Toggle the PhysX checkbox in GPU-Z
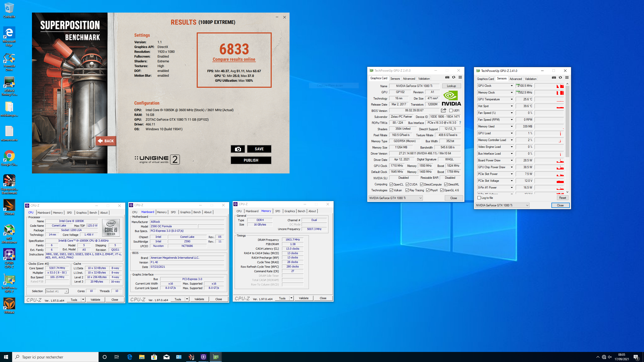 tap(428, 190)
